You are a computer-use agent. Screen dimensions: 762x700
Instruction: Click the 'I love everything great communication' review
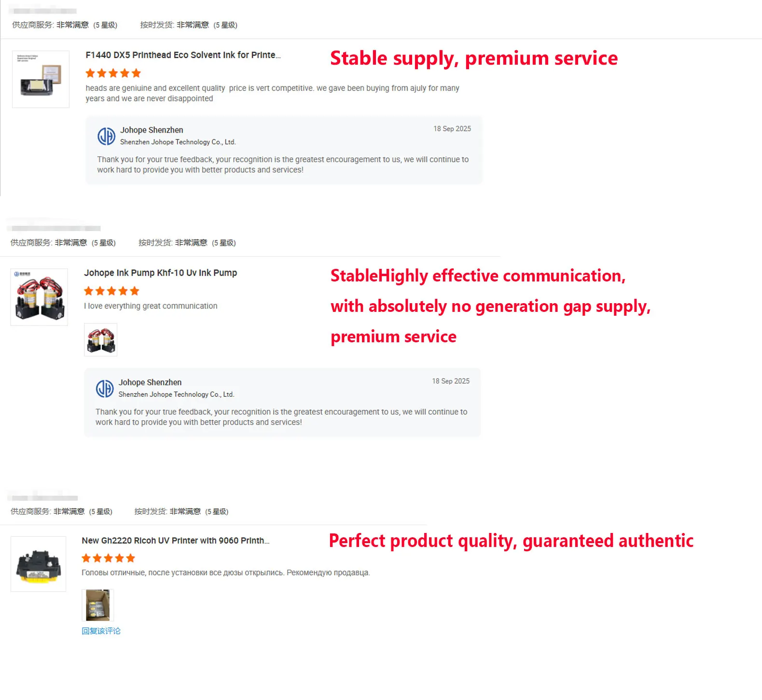pos(151,306)
